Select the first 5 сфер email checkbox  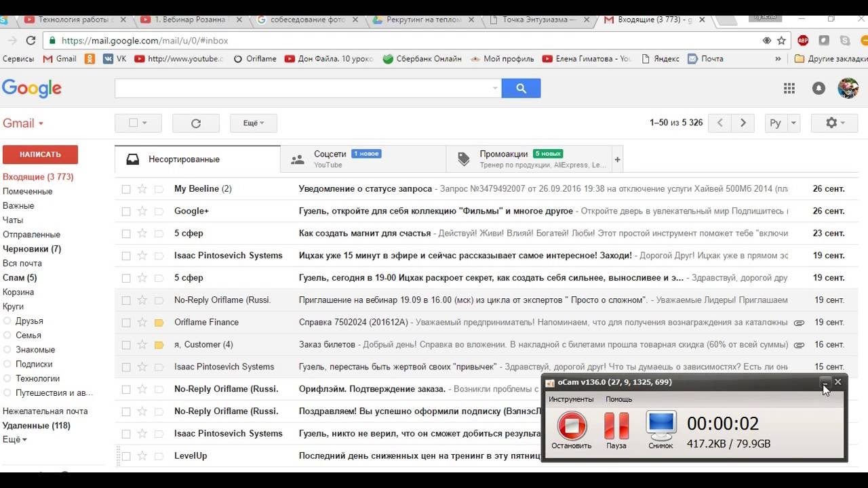125,234
